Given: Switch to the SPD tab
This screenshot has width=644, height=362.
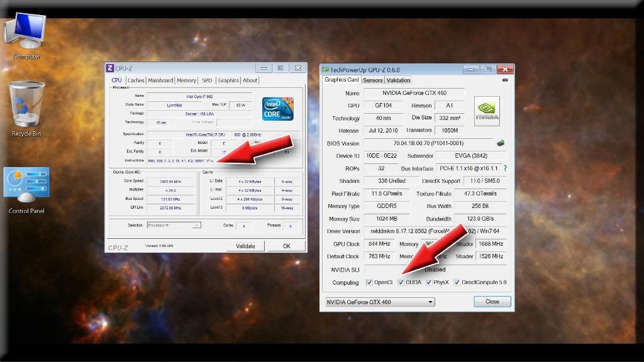Looking at the screenshot, I should click(x=207, y=80).
